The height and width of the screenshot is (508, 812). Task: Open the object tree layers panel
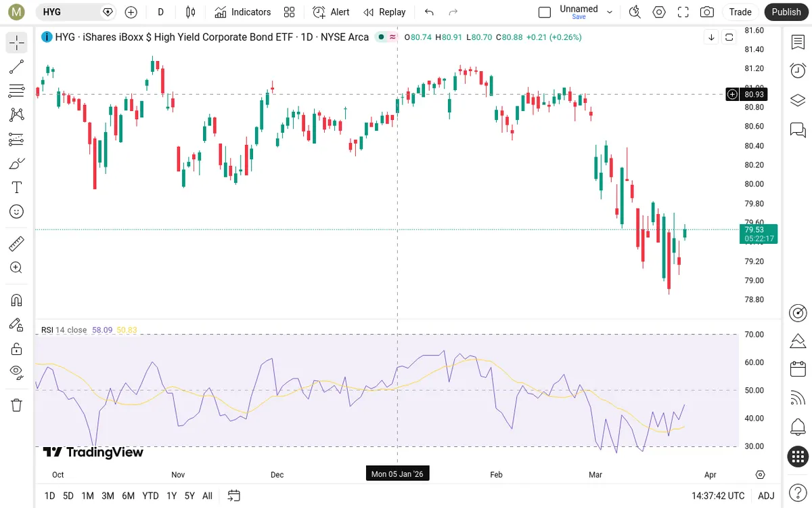(798, 100)
